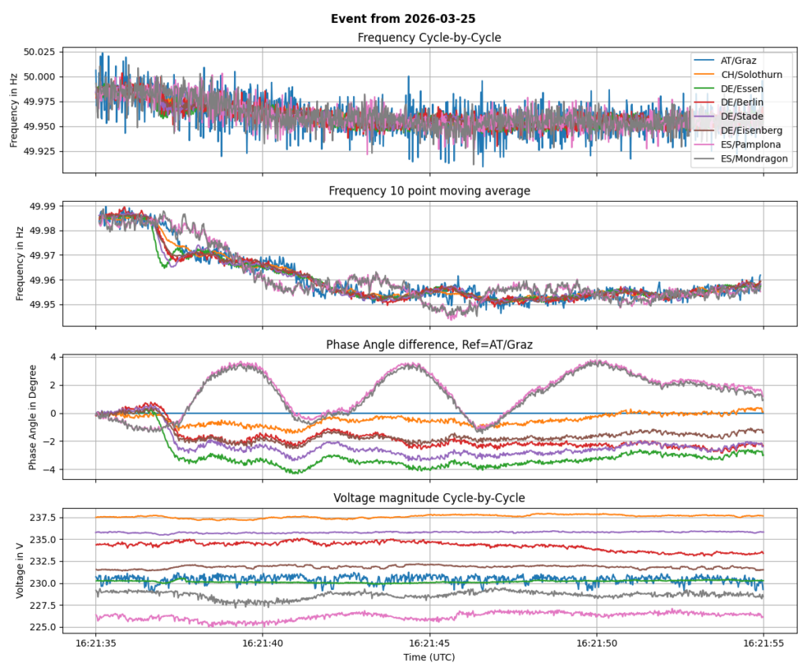Click the gray ES/Mondragon legend line swatch
This screenshot has width=807, height=672.
click(703, 159)
